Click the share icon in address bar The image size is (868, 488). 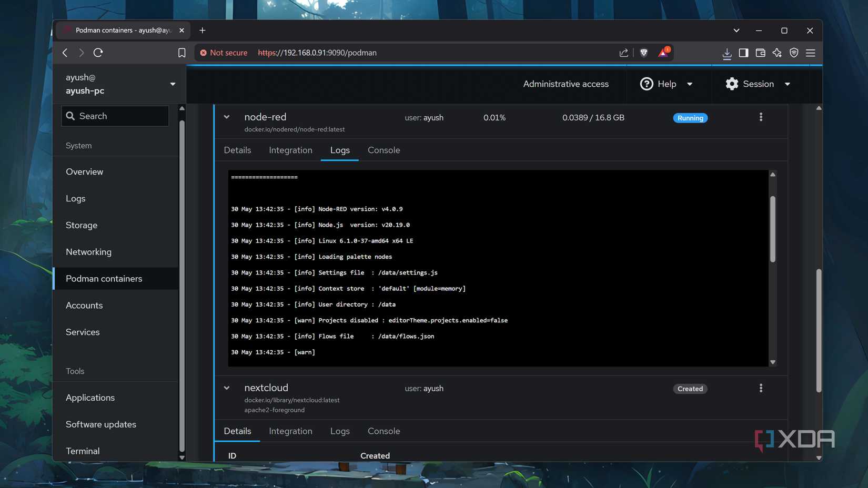[623, 53]
